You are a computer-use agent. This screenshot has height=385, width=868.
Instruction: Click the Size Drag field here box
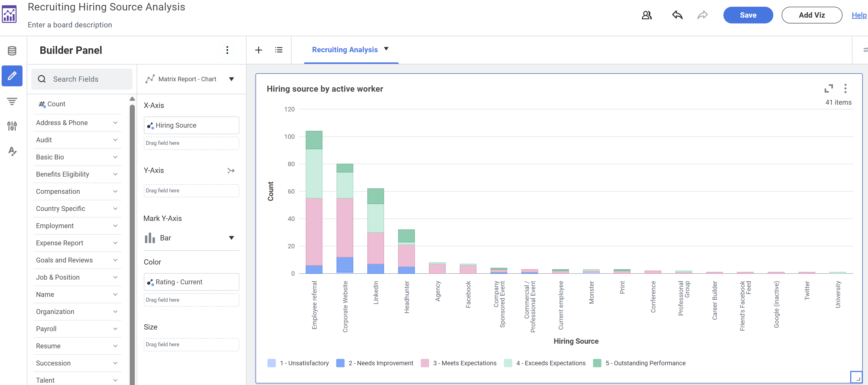click(x=191, y=345)
